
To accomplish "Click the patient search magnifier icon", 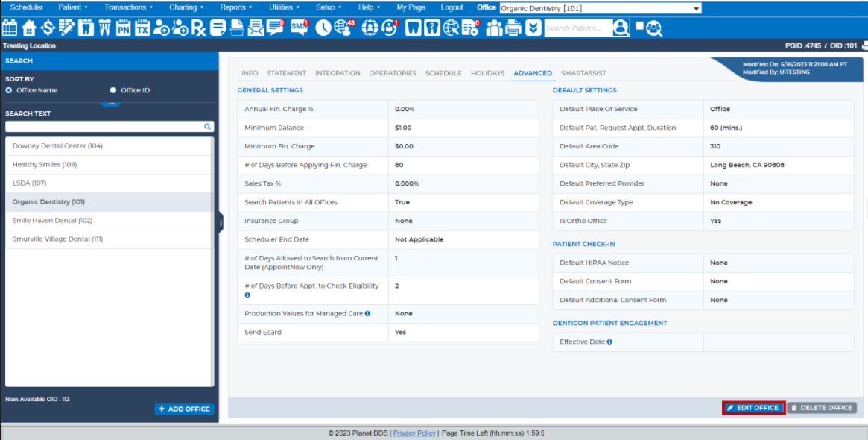I will click(621, 27).
